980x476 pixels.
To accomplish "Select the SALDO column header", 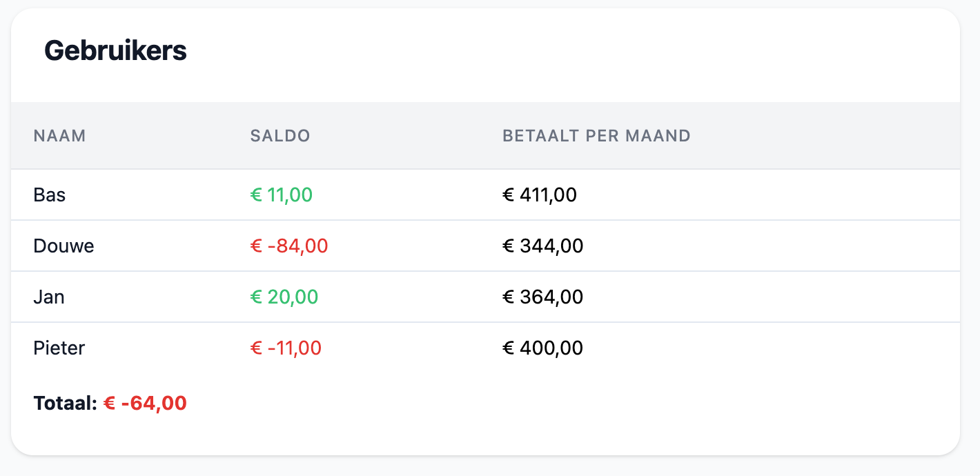I will (280, 136).
